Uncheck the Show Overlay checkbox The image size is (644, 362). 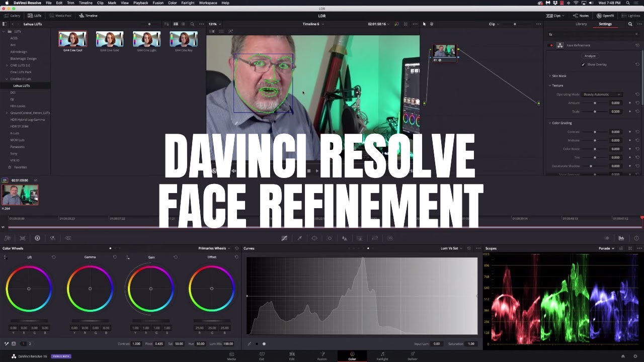584,64
